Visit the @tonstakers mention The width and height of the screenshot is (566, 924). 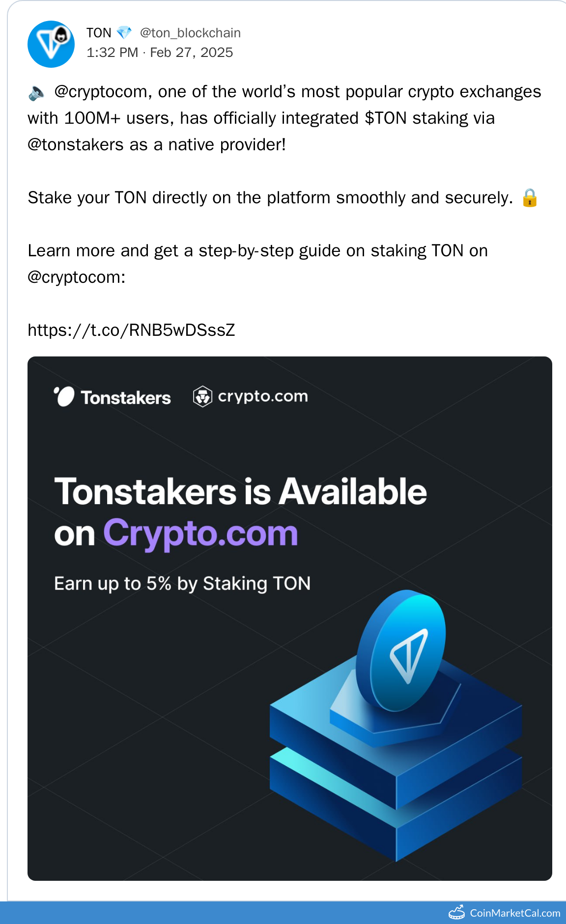76,145
